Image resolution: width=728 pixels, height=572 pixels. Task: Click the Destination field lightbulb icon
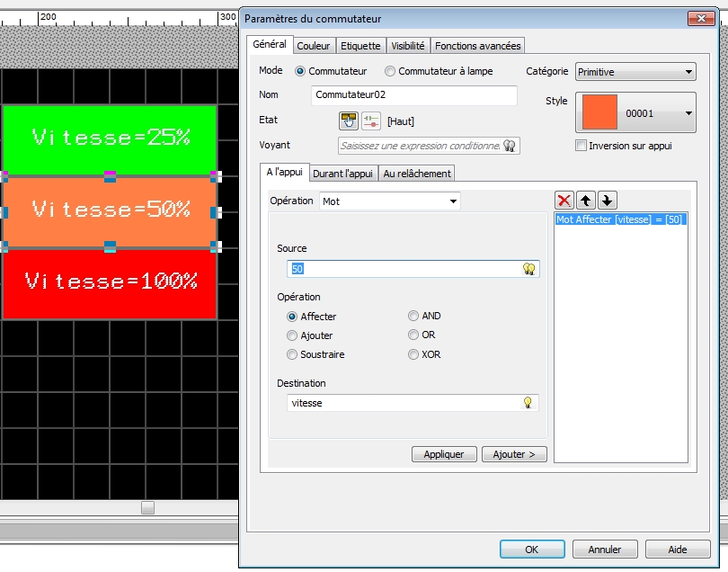[x=528, y=403]
